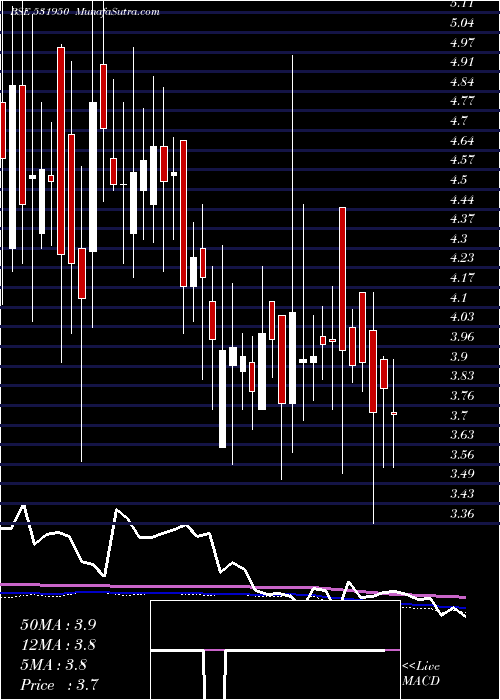Image resolution: width=500 pixels, height=700 pixels.
Task: Click the 3.7 label on the price axis
Action: click(x=458, y=415)
